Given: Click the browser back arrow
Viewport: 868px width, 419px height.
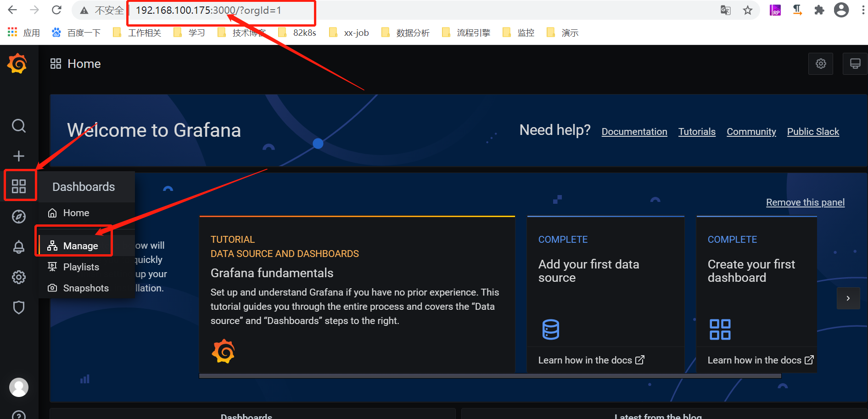Looking at the screenshot, I should (12, 10).
